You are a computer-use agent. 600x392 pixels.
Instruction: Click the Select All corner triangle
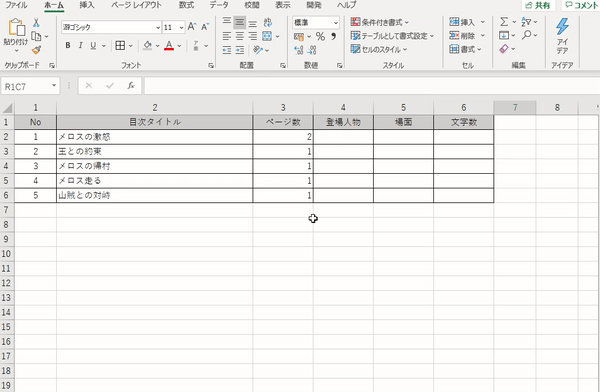(7, 108)
